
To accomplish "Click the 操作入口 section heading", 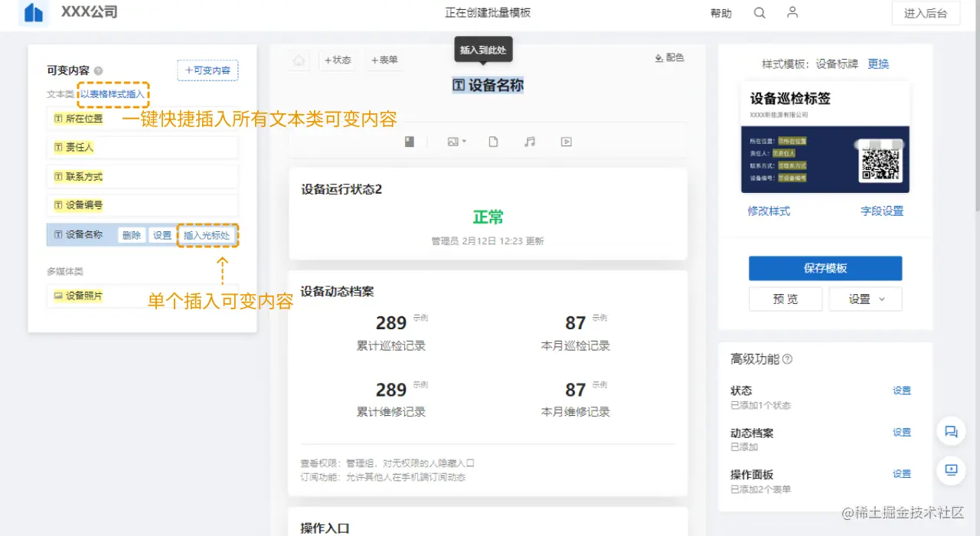I will 325,528.
